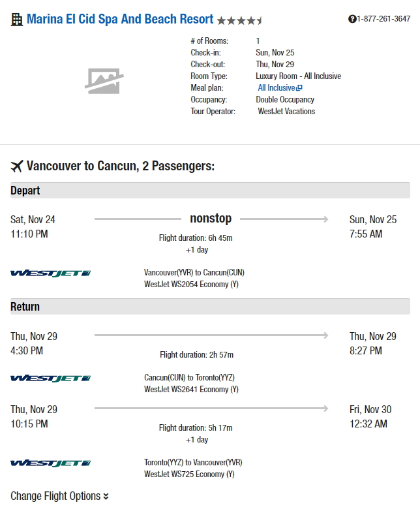Image resolution: width=420 pixels, height=511 pixels.
Task: Select the Return section header
Action: click(x=210, y=307)
